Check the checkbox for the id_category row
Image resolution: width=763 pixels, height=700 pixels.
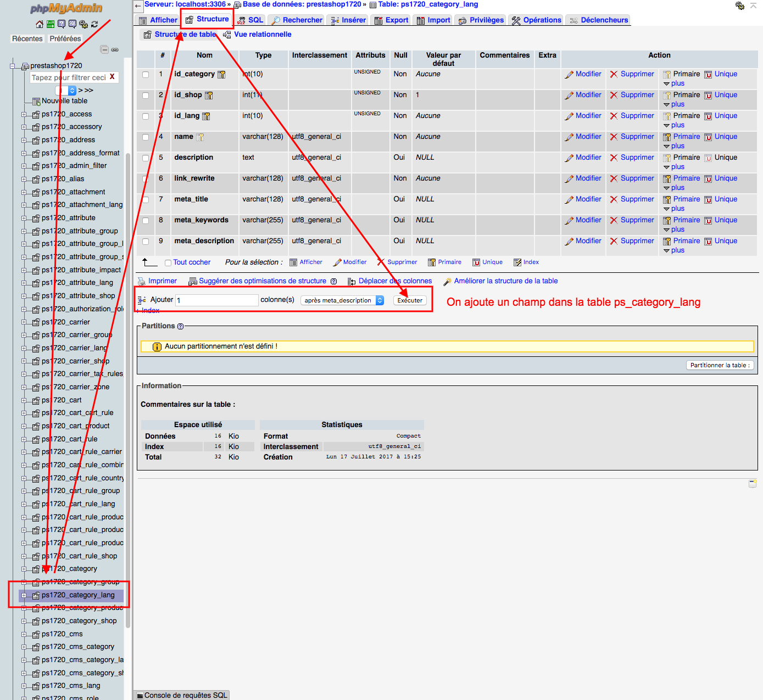tap(146, 75)
